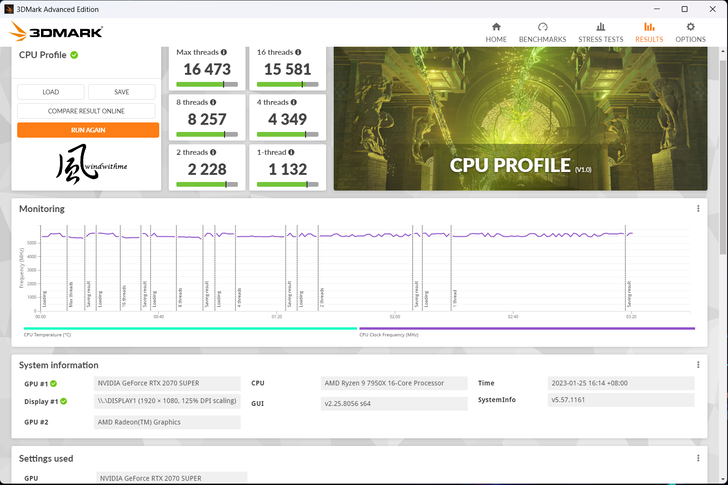The image size is (728, 485).
Task: Click the LOAD button
Action: click(x=50, y=92)
